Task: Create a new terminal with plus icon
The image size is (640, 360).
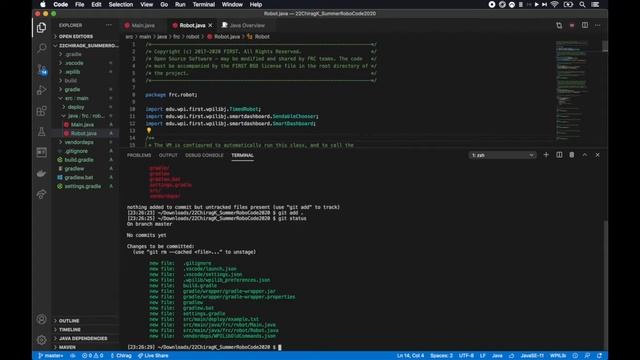Action: pos(546,155)
